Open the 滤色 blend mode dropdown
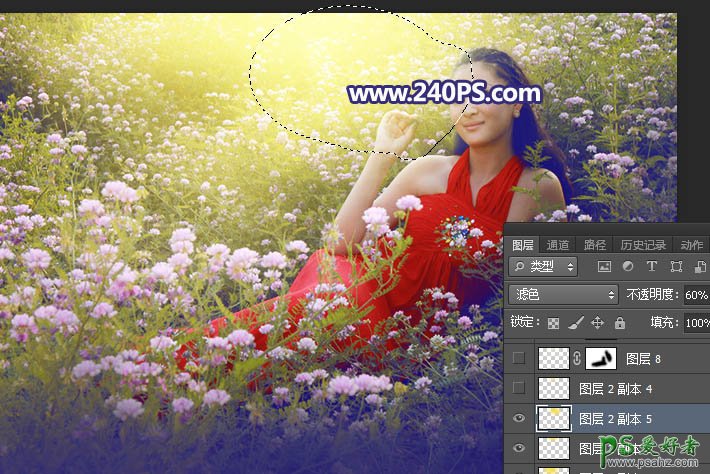The width and height of the screenshot is (710, 474). (563, 295)
